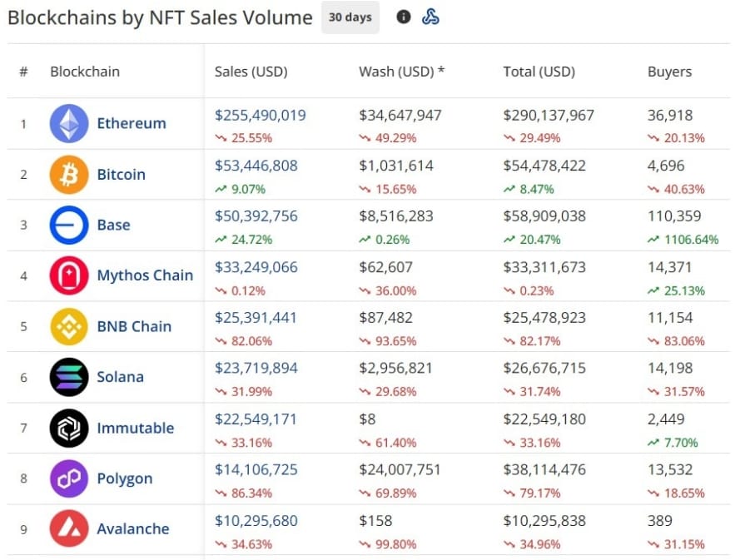This screenshot has width=740, height=560.
Task: Click the Avalanche logo icon
Action: click(69, 529)
